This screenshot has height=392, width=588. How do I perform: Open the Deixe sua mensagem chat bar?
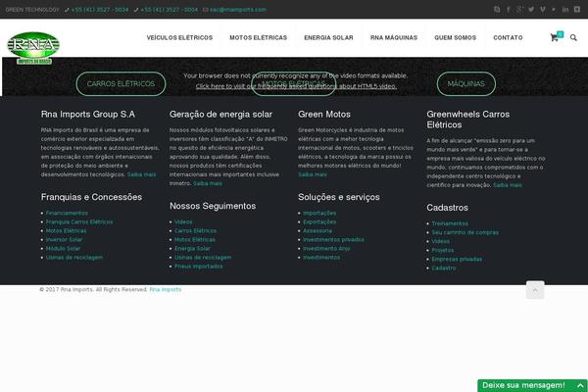click(532, 385)
